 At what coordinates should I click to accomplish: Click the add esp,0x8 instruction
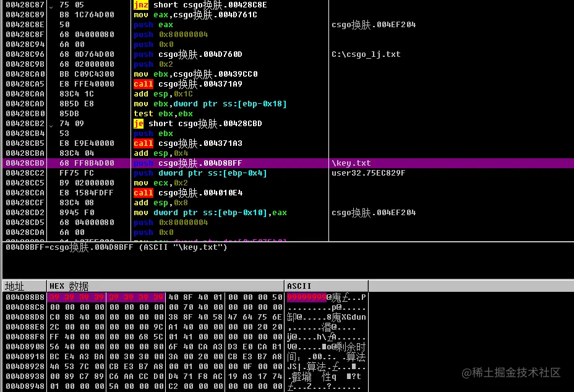click(x=161, y=202)
